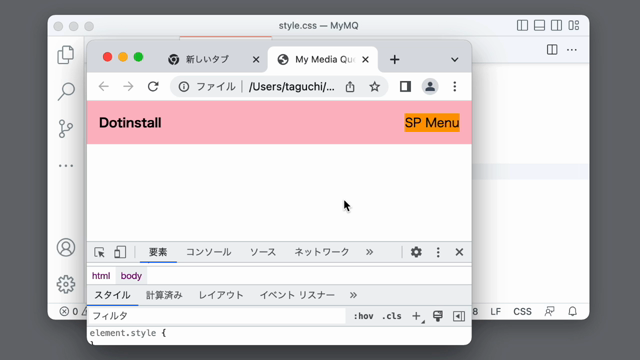
Task: Close the 新しいタブ tab
Action: (256, 60)
